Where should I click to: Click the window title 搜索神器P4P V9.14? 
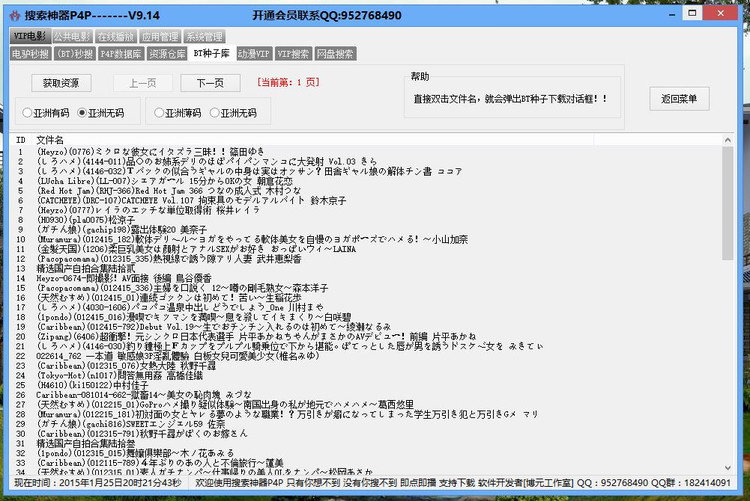(92, 16)
